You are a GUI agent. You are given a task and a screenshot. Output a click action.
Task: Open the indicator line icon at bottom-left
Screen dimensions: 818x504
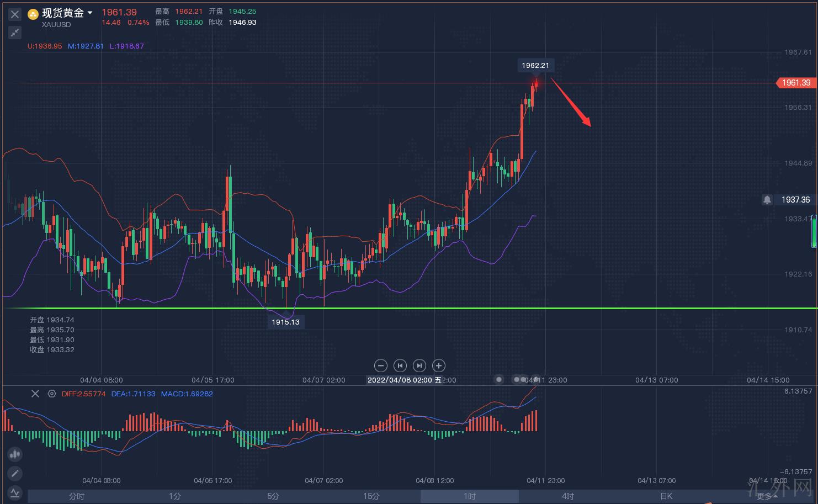coord(15,492)
